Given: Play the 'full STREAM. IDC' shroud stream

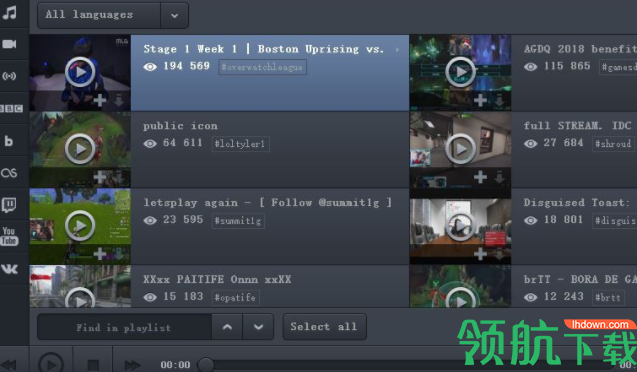Looking at the screenshot, I should tap(460, 149).
